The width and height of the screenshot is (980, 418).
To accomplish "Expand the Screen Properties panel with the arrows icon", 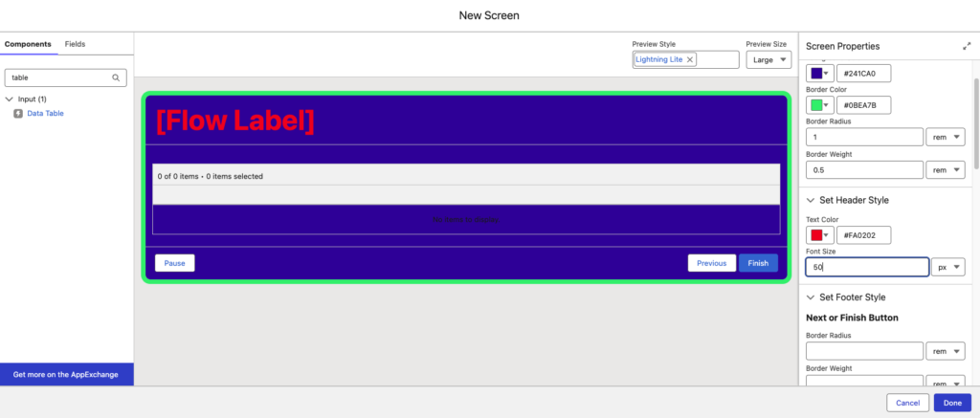I will 967,46.
